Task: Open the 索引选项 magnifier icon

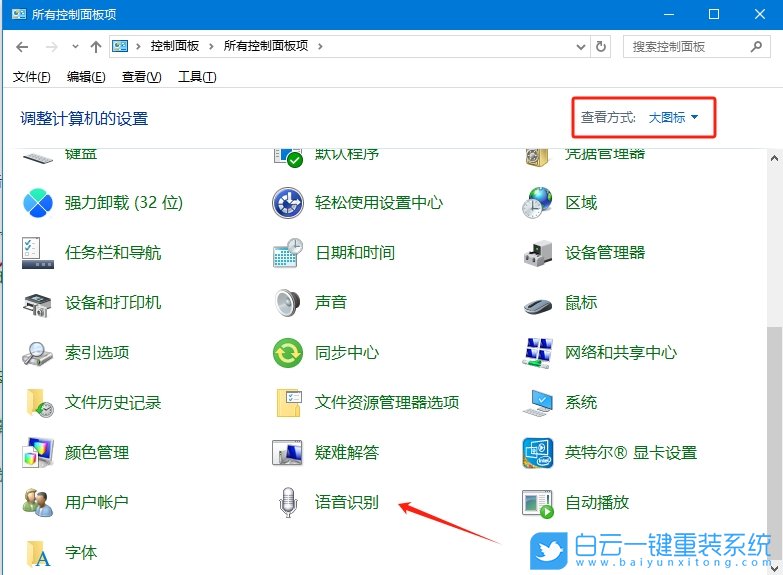Action: coord(38,353)
